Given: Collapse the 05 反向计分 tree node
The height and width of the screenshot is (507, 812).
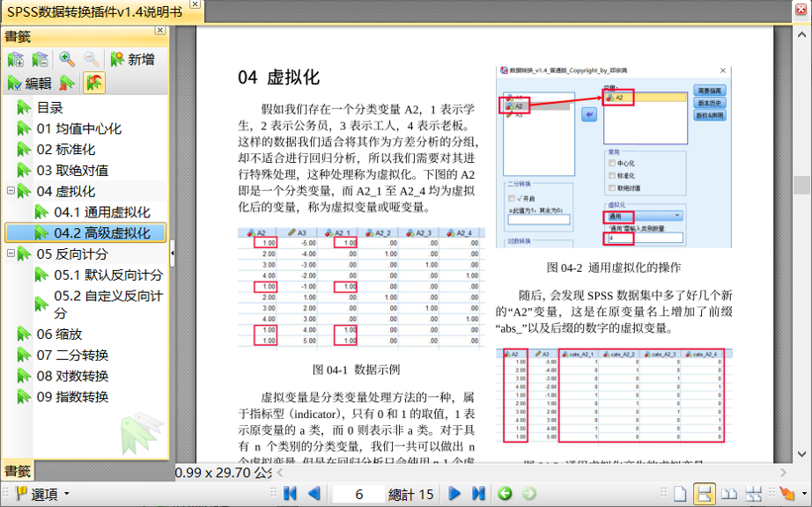Looking at the screenshot, I should (11, 253).
